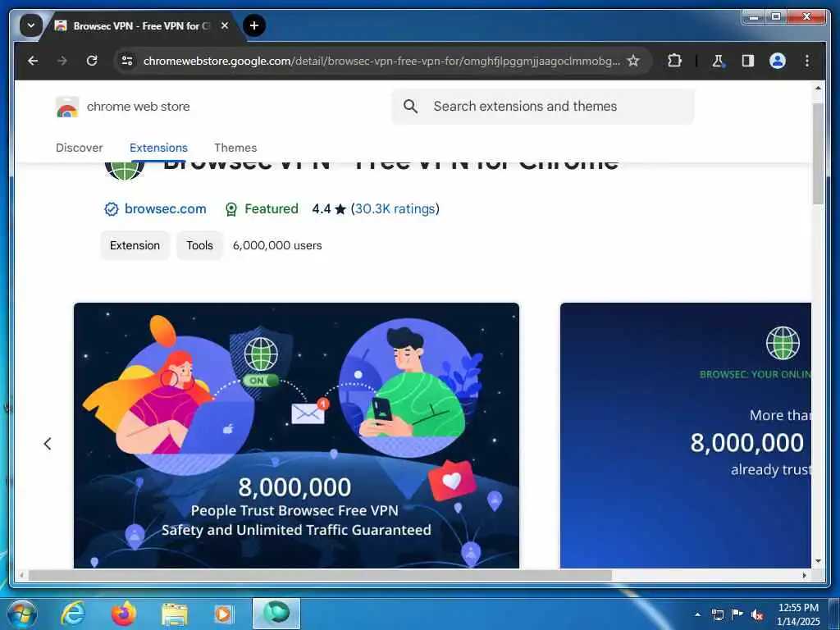Open the tab search dropdown arrow
840x630 pixels.
(x=30, y=25)
